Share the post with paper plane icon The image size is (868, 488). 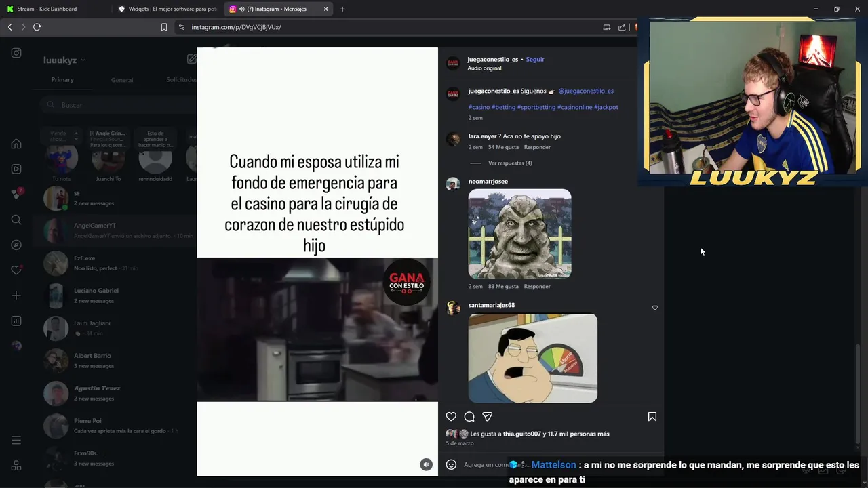click(487, 417)
